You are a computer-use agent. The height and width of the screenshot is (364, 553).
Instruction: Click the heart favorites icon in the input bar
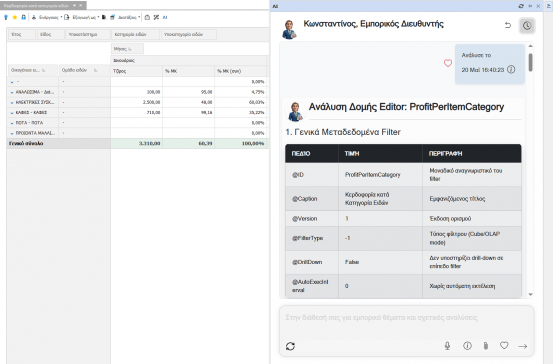(x=504, y=346)
